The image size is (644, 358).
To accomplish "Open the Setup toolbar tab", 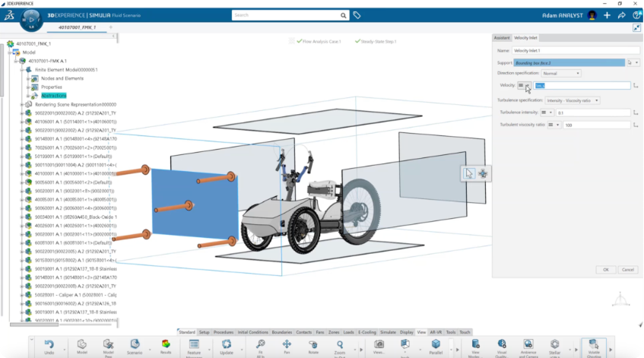I will 204,332.
